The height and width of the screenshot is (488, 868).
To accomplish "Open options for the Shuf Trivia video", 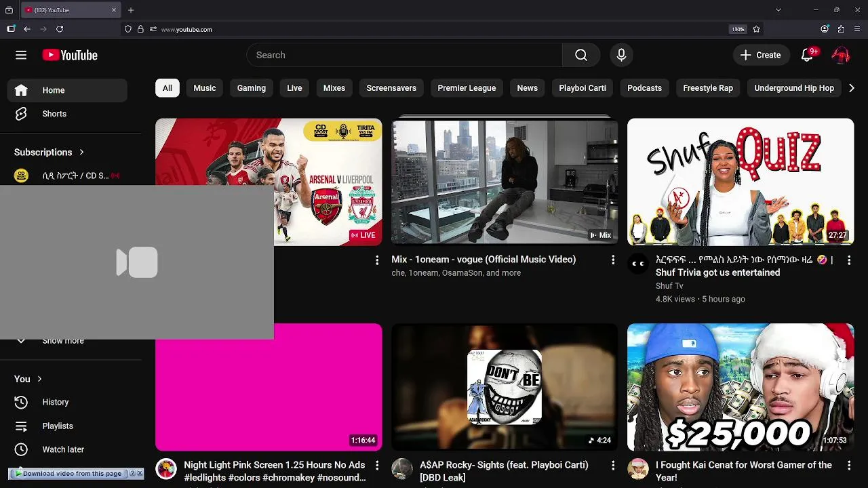I will pos(849,260).
